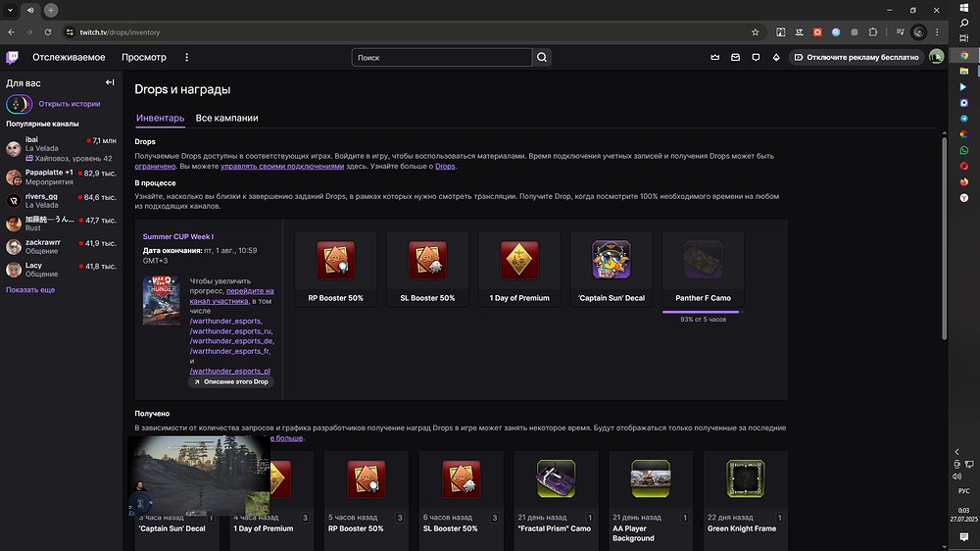Select the RP Booster 50% drop icon in progress
The image size is (980, 551).
coord(335,260)
